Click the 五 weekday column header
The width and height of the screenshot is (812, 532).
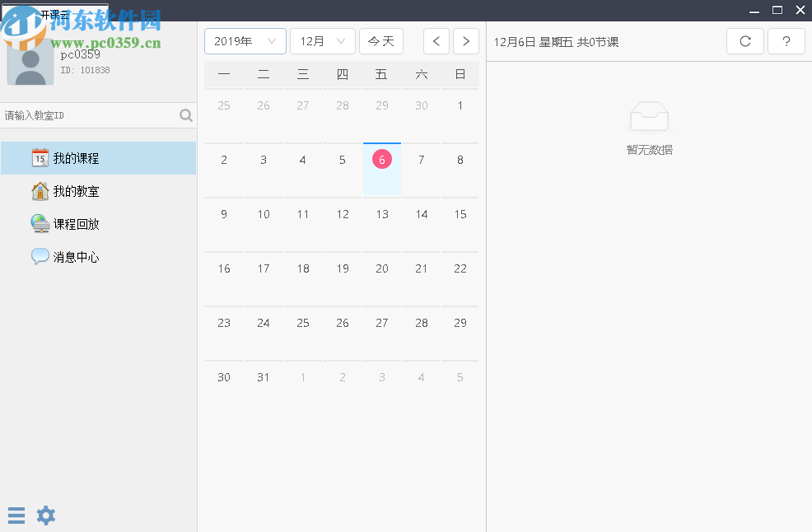click(381, 75)
